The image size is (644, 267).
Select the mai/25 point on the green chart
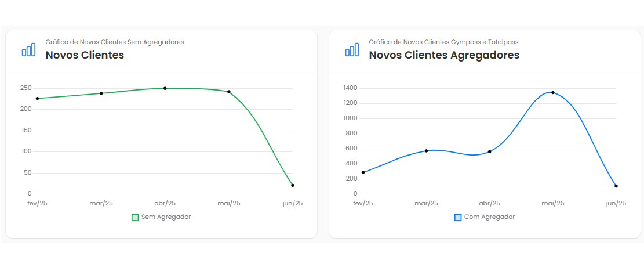pyautogui.click(x=229, y=92)
